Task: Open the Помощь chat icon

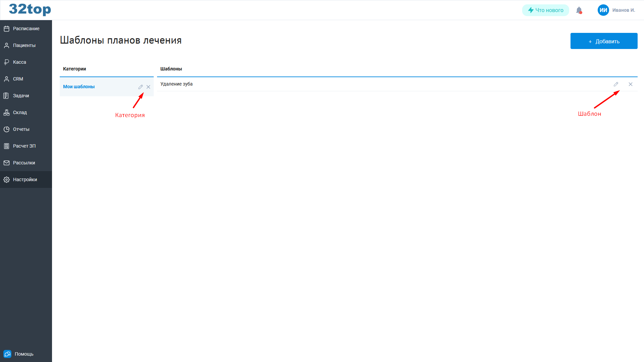Action: (x=7, y=354)
